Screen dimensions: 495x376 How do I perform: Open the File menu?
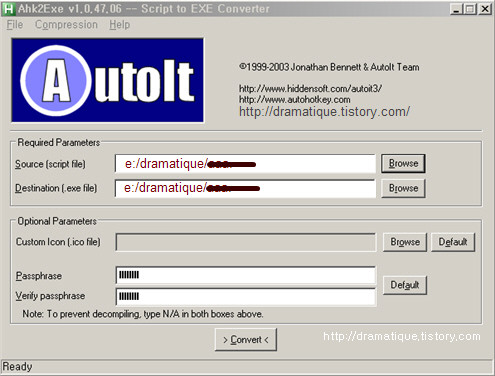15,25
